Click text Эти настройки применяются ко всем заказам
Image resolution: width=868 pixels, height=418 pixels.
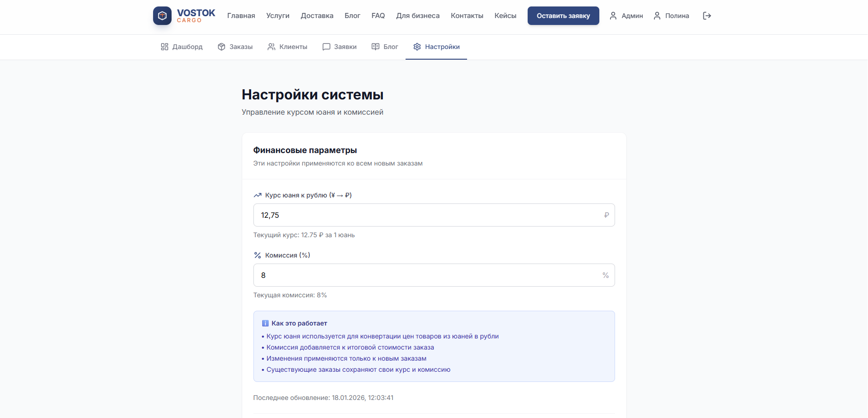click(x=338, y=163)
